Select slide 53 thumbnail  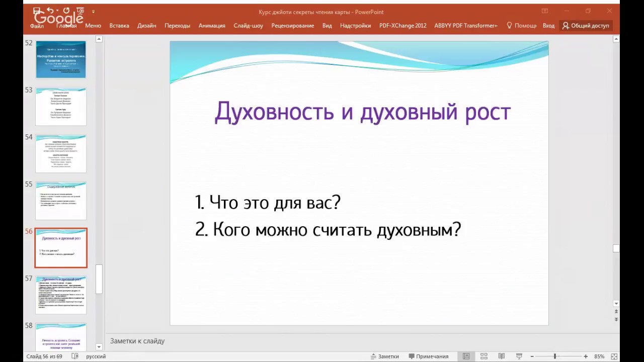tap(61, 107)
